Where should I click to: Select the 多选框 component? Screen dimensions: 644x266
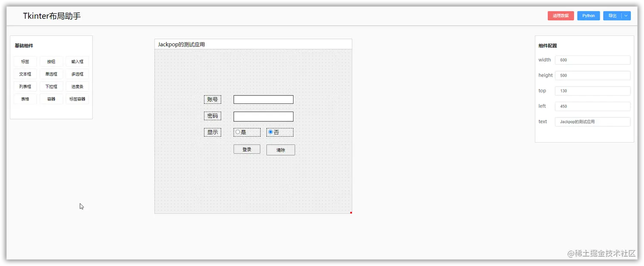pyautogui.click(x=78, y=74)
